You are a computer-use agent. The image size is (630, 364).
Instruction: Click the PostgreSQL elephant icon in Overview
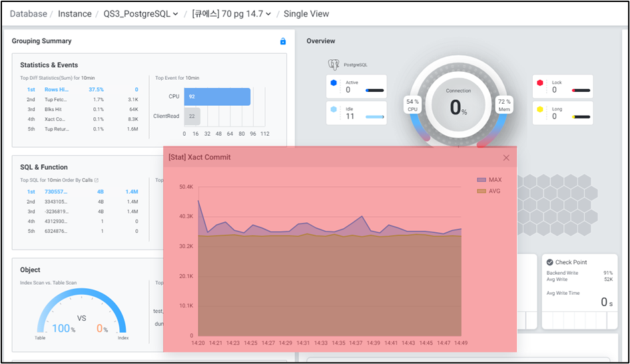click(334, 65)
